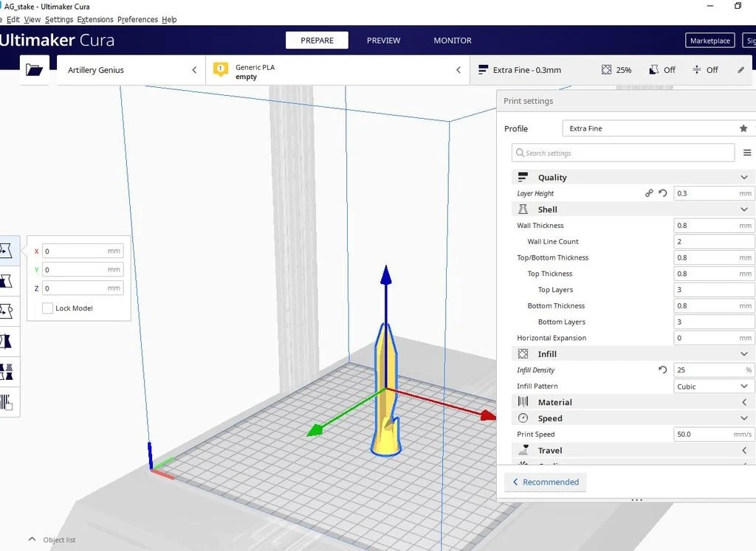756x551 pixels.
Task: Click the Top/Bottom Thickness setting label
Action: [x=552, y=257]
